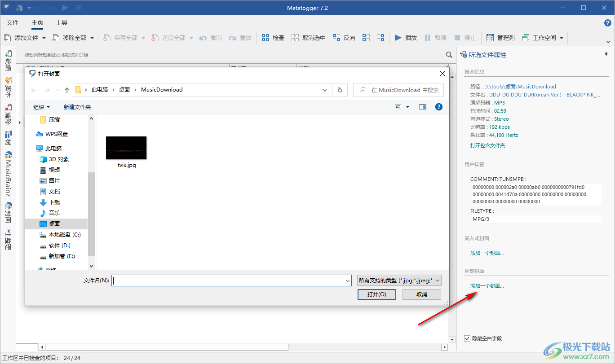Switch to the Tools (工具) tab
Image resolution: width=615 pixels, height=364 pixels.
click(x=62, y=22)
